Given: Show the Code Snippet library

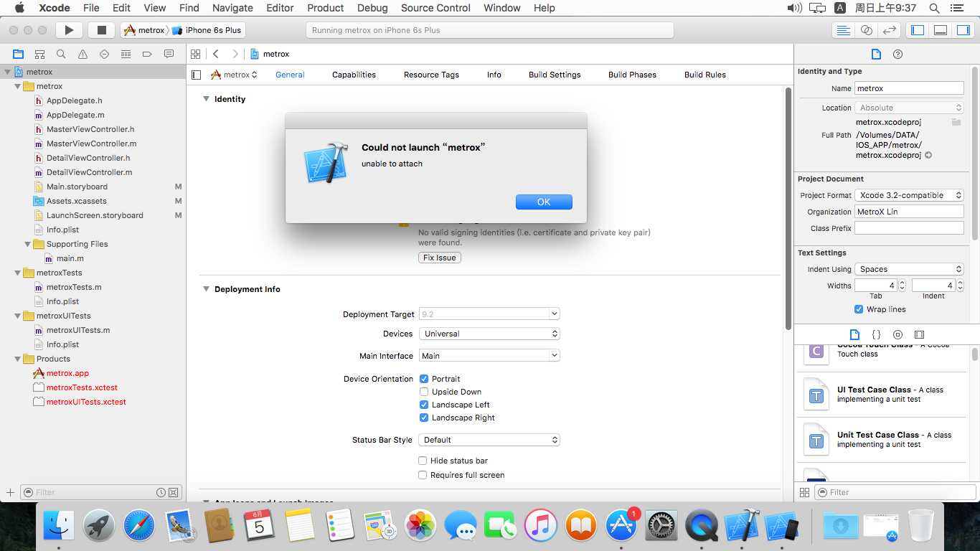Looking at the screenshot, I should pos(876,334).
